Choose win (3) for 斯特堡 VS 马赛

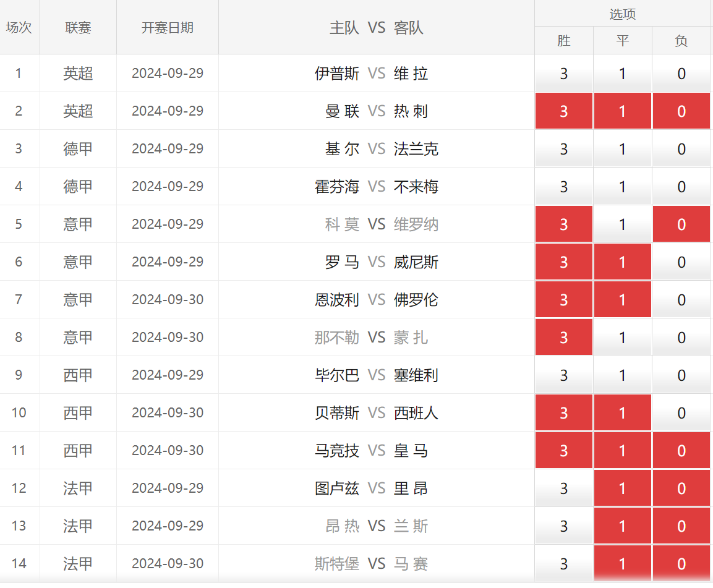pyautogui.click(x=564, y=564)
